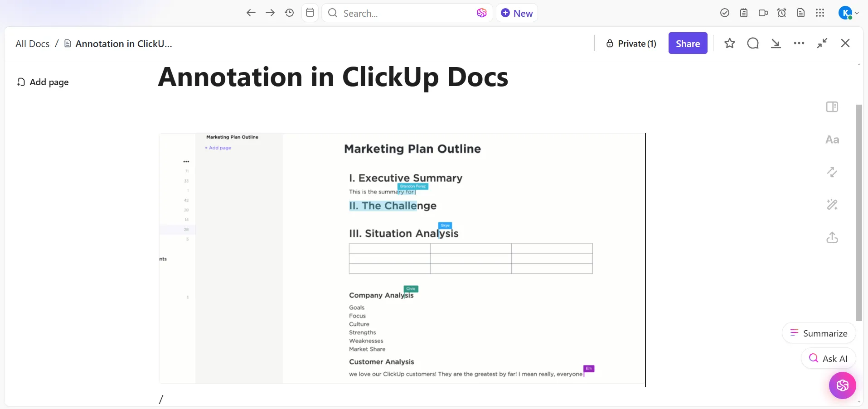This screenshot has height=409, width=868.
Task: Open the apps grid menu
Action: (x=820, y=13)
